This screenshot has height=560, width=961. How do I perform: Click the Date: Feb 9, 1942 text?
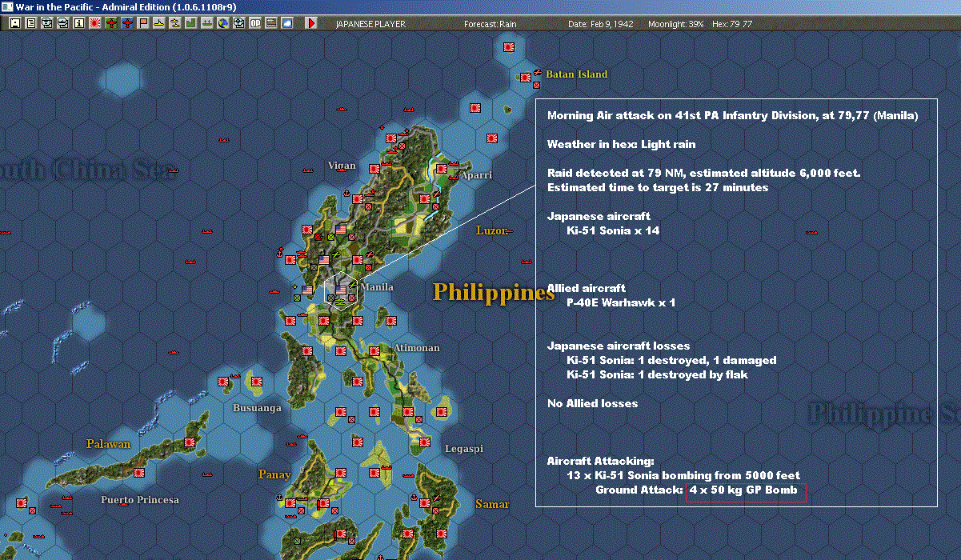click(x=601, y=24)
